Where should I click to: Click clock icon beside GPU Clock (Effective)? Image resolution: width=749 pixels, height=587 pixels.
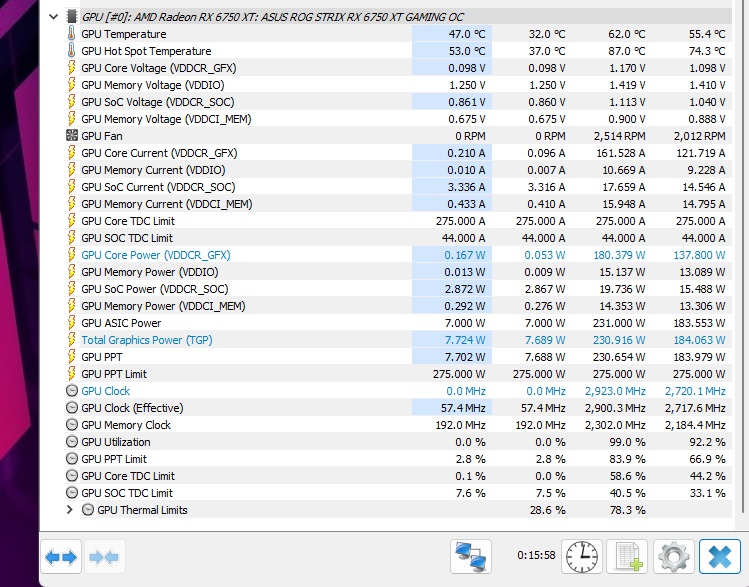[x=72, y=408]
